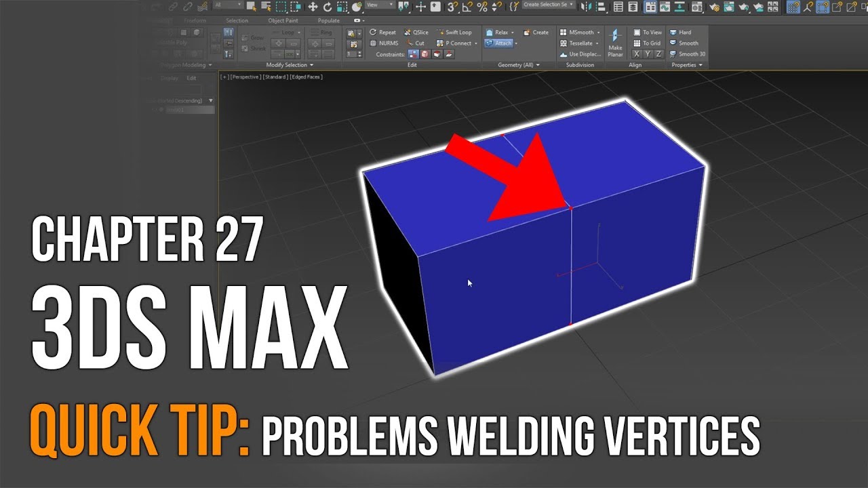Image resolution: width=868 pixels, height=488 pixels.
Task: Click the Smooth 30 button
Action: pos(688,54)
